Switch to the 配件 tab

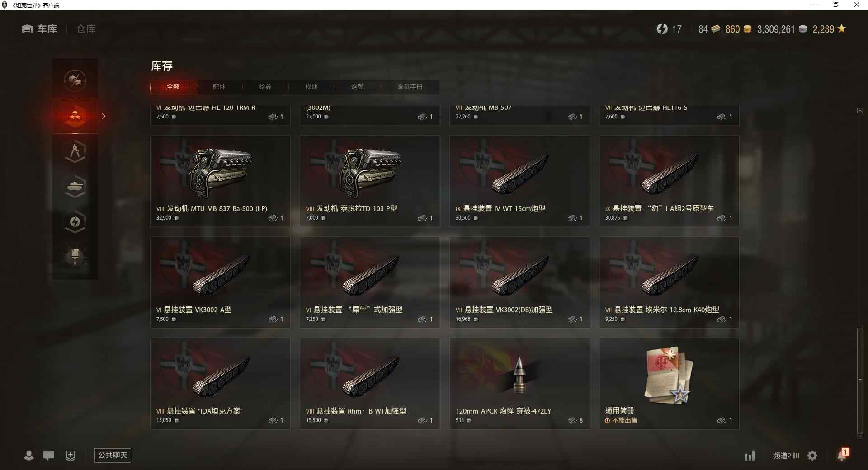coord(219,87)
